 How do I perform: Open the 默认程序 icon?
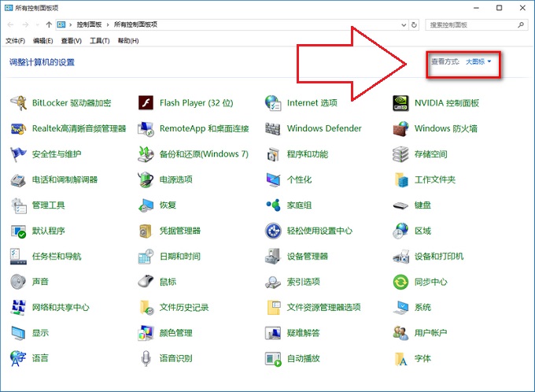[18, 231]
